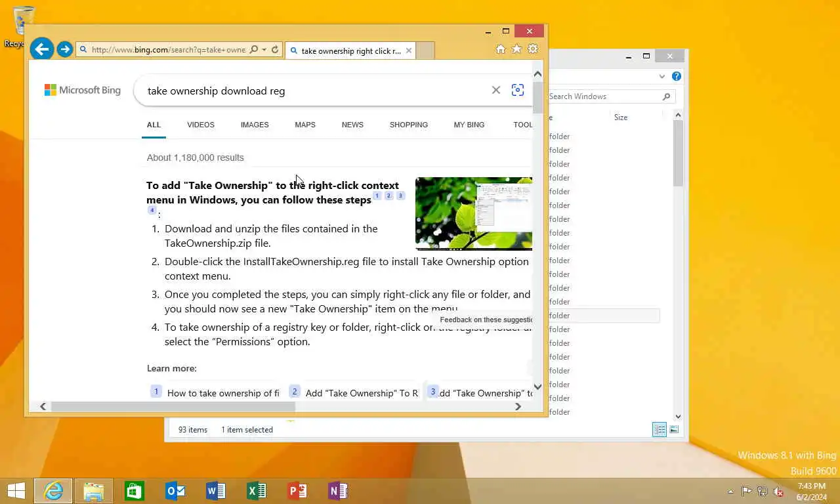840x504 pixels.
Task: Click 'Feedback on these suggestions' link
Action: point(486,320)
